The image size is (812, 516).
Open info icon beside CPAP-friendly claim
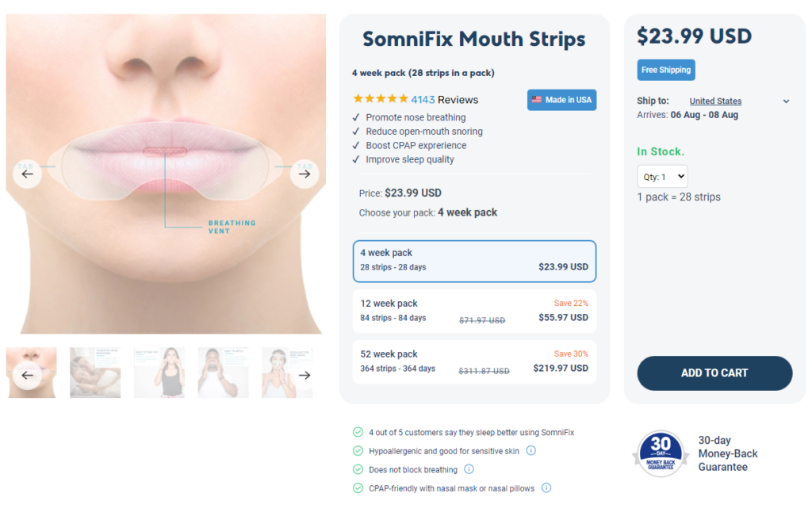pos(546,487)
